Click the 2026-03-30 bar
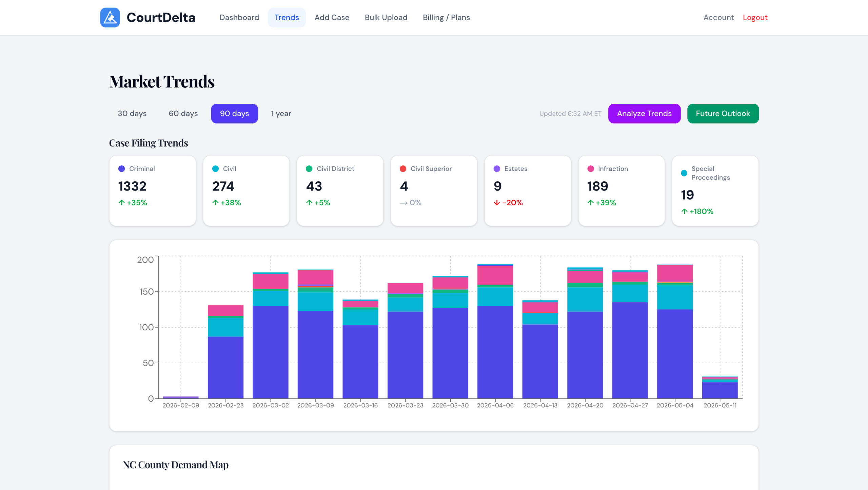This screenshot has height=490, width=868. tap(450, 337)
